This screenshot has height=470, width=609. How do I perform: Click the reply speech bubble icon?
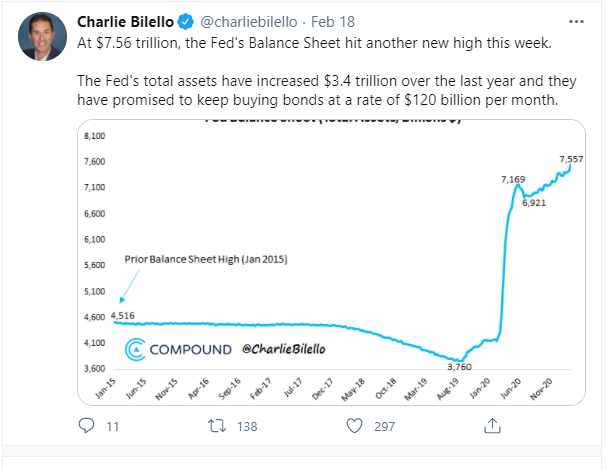point(85,426)
